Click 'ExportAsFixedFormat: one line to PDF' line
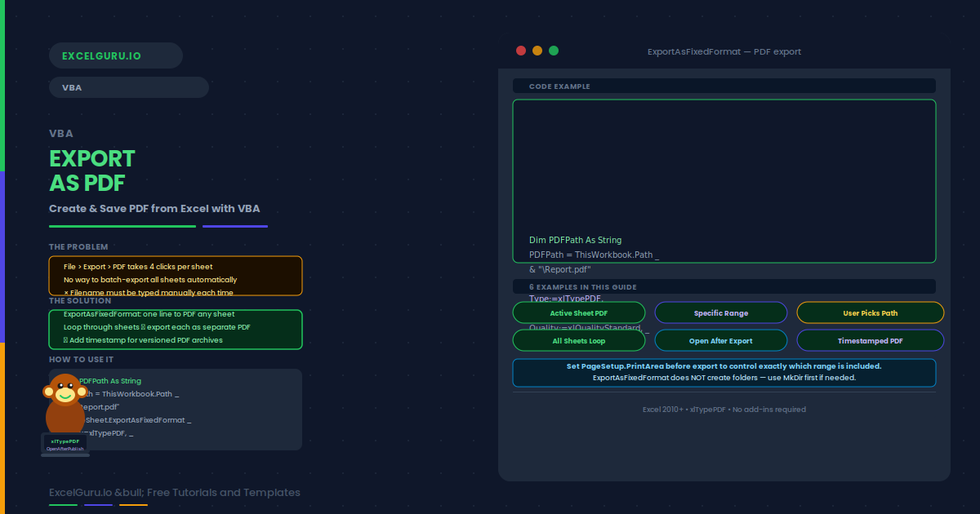The image size is (980, 514). 149,314
